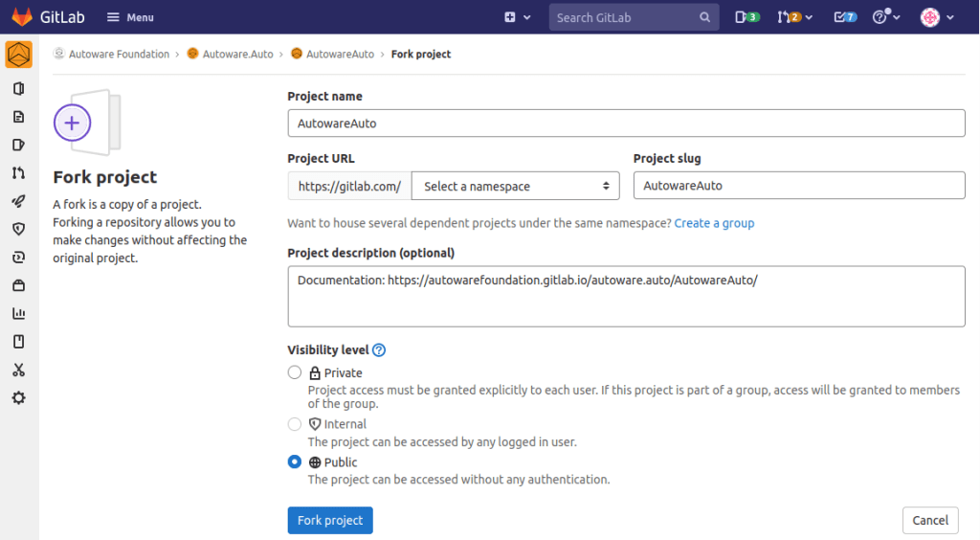Screen dimensions: 980x540
Task: Open the top bar Menu
Action: click(x=130, y=17)
